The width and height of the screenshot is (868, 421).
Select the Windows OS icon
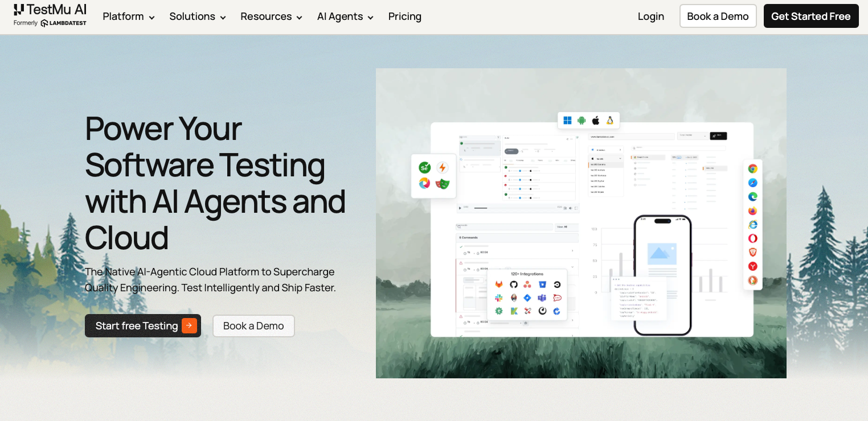[x=567, y=120]
